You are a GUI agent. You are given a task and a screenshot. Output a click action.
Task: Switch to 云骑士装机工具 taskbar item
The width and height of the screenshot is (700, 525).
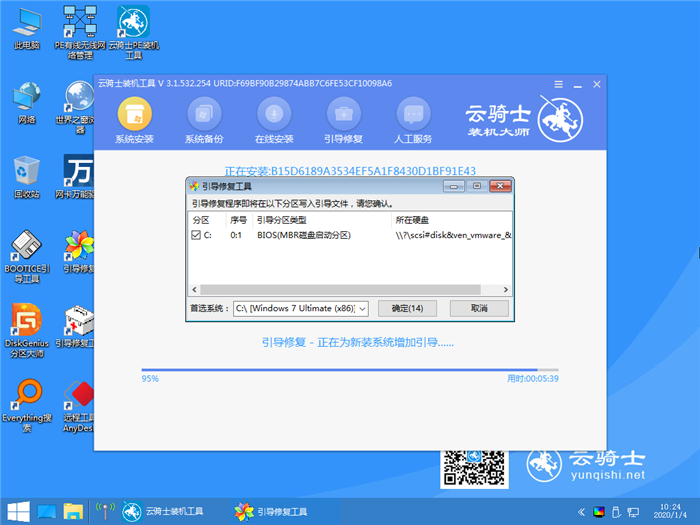(163, 512)
